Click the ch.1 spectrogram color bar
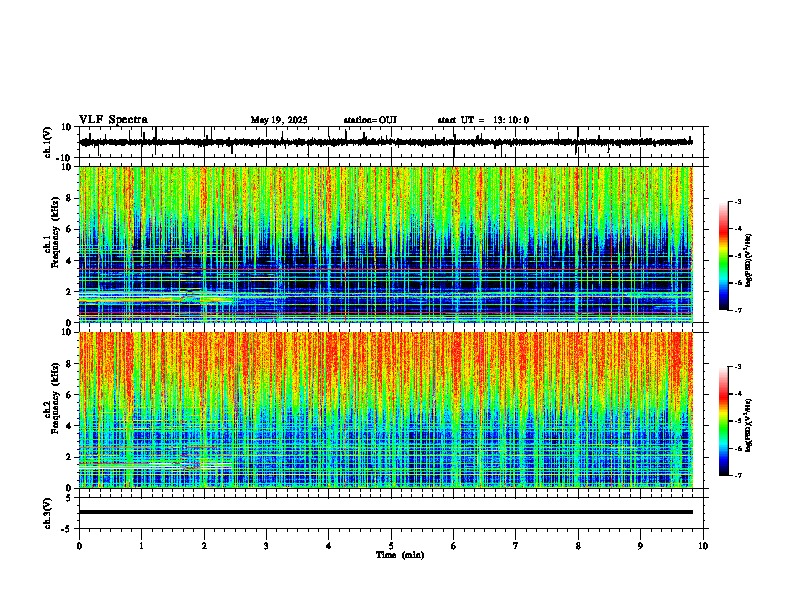The width and height of the screenshot is (792, 612). pyautogui.click(x=724, y=256)
